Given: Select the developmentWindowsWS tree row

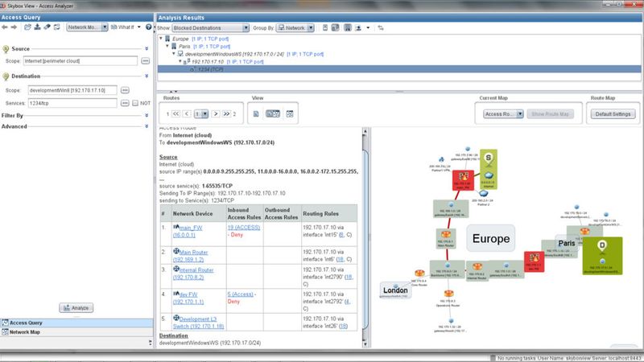Looking at the screenshot, I should (x=254, y=54).
